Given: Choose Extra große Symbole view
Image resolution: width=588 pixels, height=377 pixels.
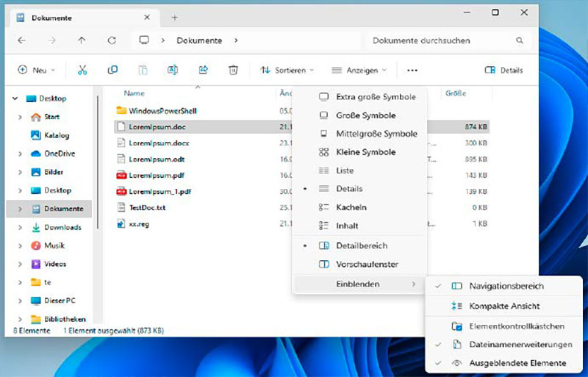Looking at the screenshot, I should pos(359,97).
